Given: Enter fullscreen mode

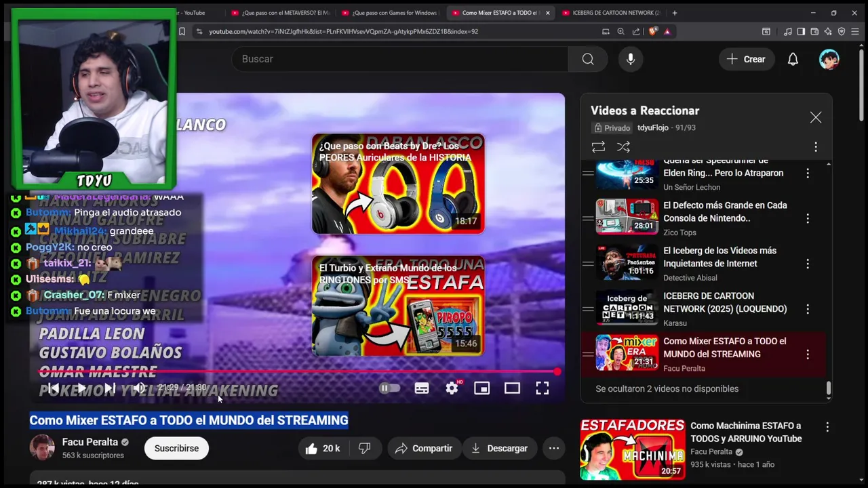Looking at the screenshot, I should pos(542,388).
